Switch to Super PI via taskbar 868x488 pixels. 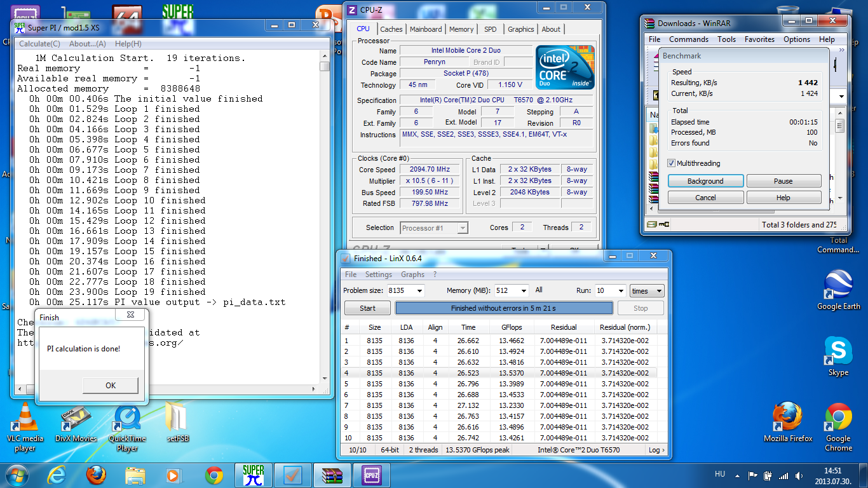coord(254,475)
